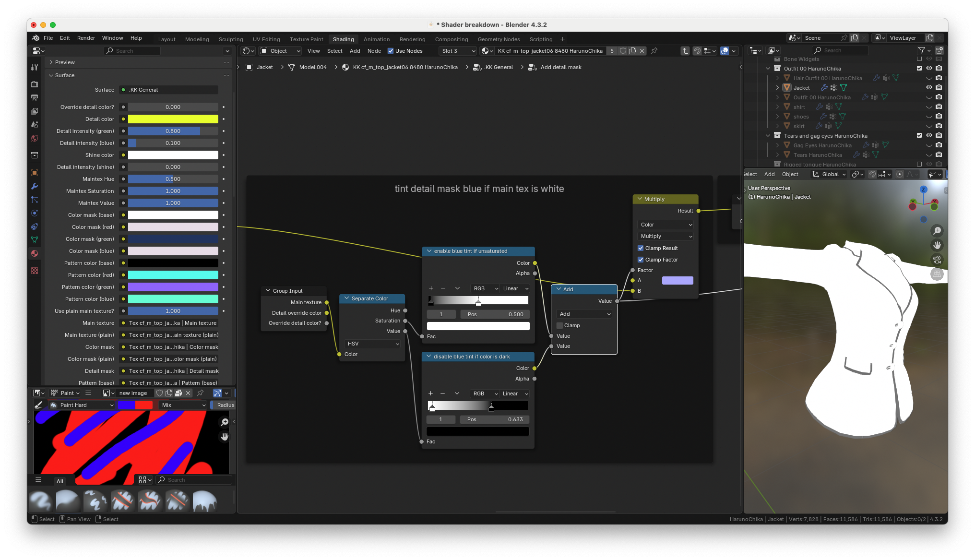Open the Material properties tab icon
The height and width of the screenshot is (560, 975).
35,253
